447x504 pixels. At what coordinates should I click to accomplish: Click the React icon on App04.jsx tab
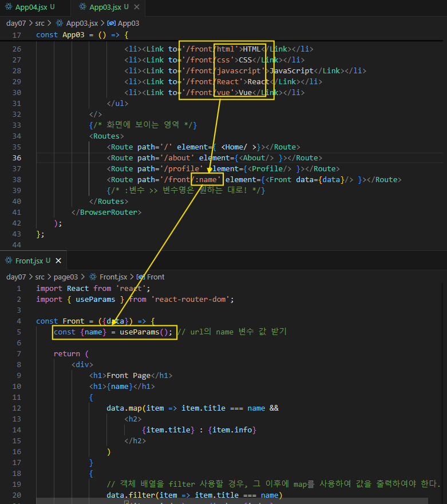coord(9,7)
